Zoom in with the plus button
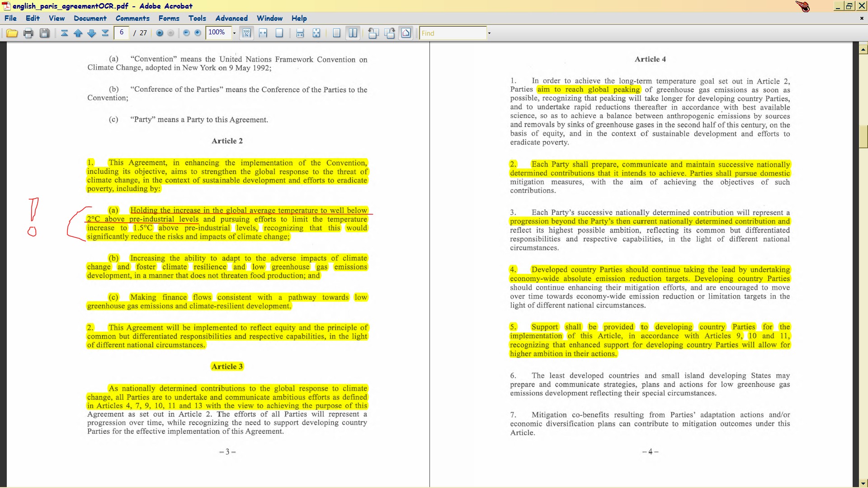The width and height of the screenshot is (868, 488). click(198, 33)
